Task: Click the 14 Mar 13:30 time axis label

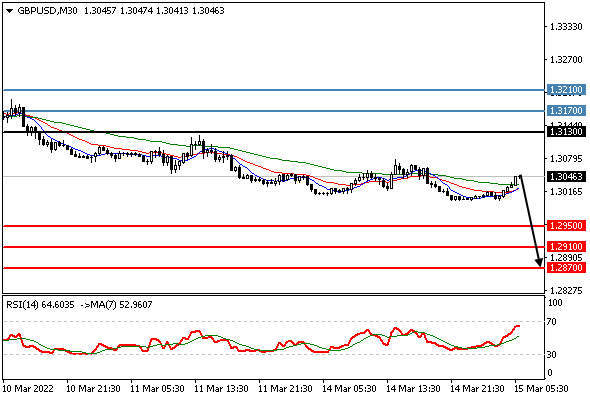Action: tap(414, 389)
